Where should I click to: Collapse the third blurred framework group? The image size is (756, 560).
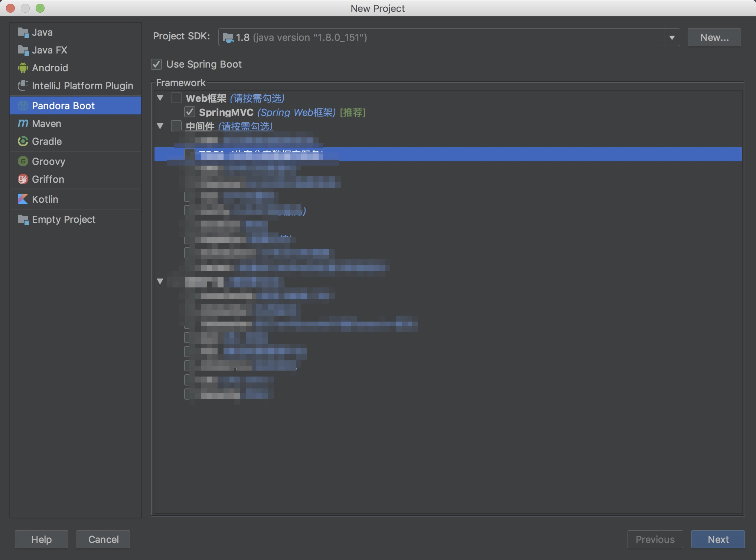tap(160, 281)
